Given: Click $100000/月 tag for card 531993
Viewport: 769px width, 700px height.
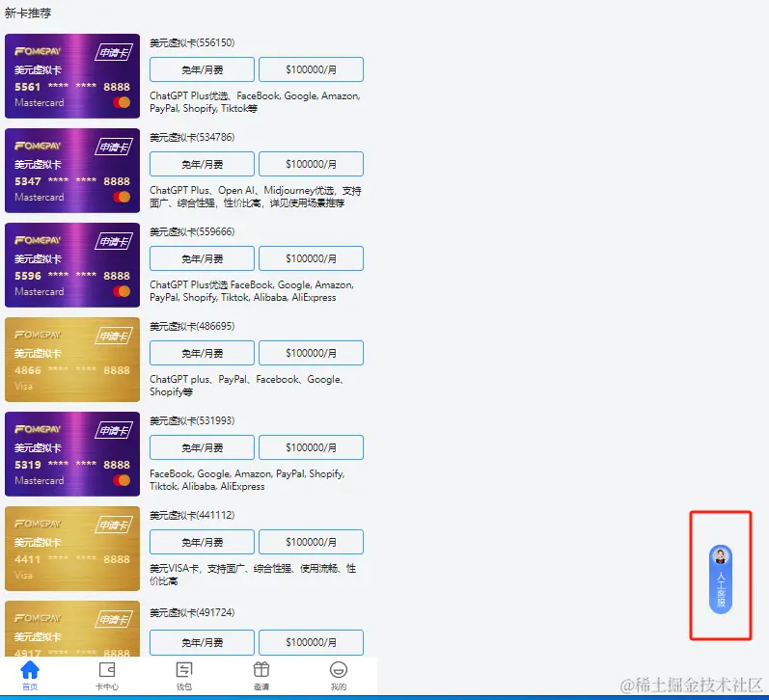Looking at the screenshot, I should 311,447.
